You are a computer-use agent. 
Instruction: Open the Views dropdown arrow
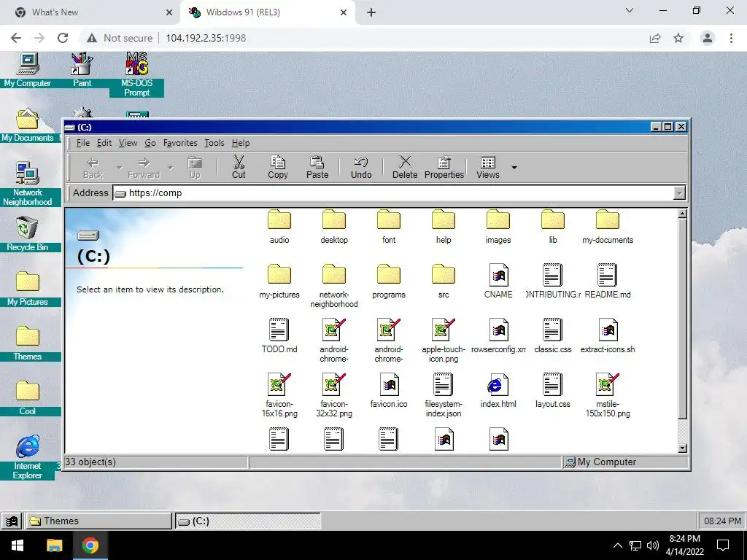(x=514, y=168)
